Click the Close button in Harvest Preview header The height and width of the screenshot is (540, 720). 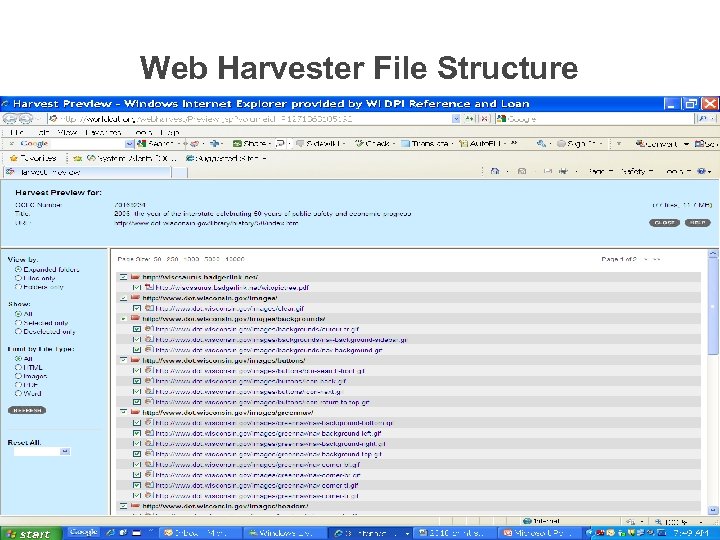[x=664, y=223]
